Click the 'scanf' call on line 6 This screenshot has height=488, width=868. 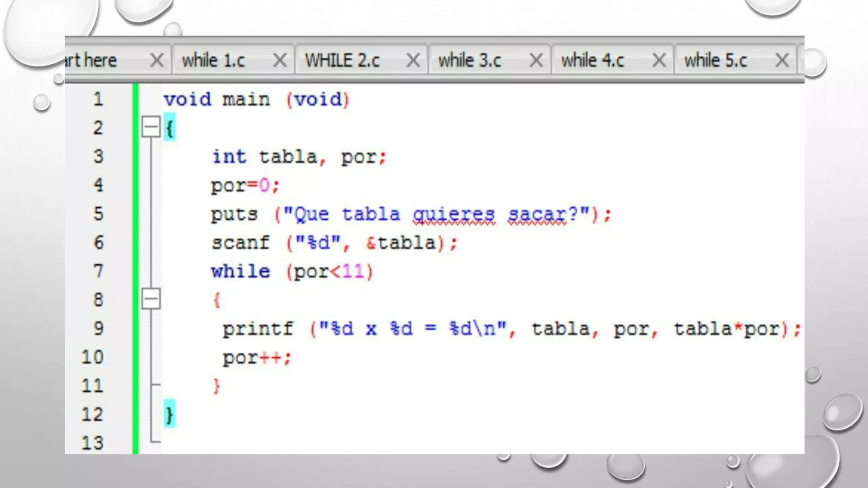(240, 243)
